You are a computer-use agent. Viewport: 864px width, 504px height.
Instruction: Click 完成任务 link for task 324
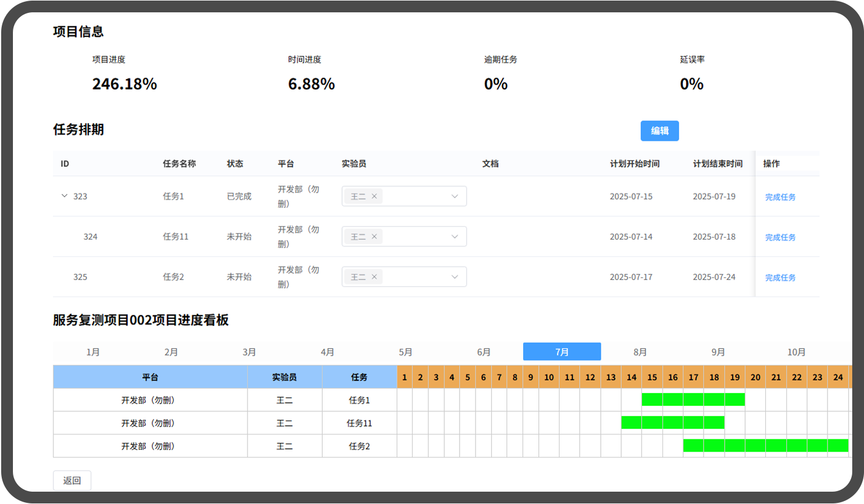[780, 237]
